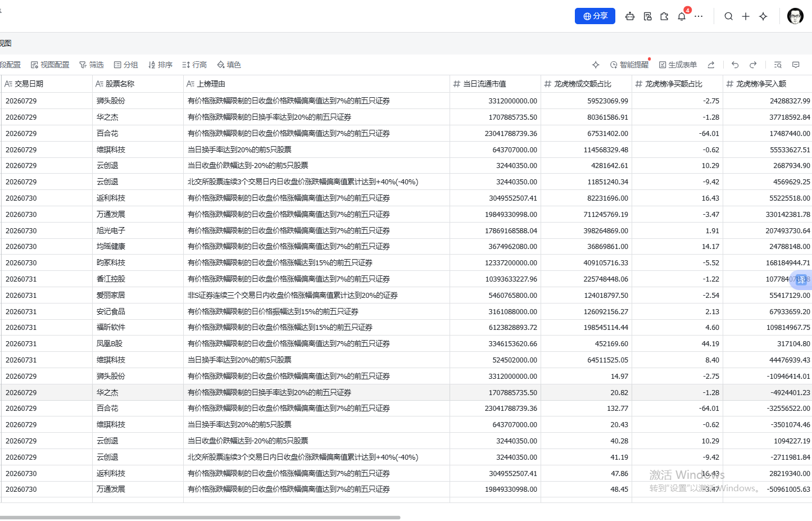Viewport: 812px width, 521px height.
Task: Adjust 行高 row height setting
Action: (194, 65)
